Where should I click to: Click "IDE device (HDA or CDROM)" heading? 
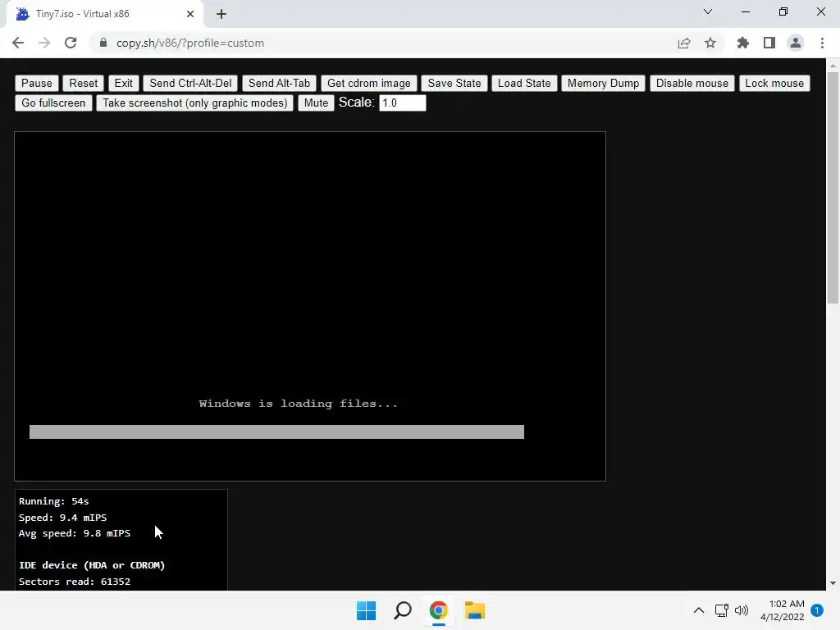[x=92, y=565]
